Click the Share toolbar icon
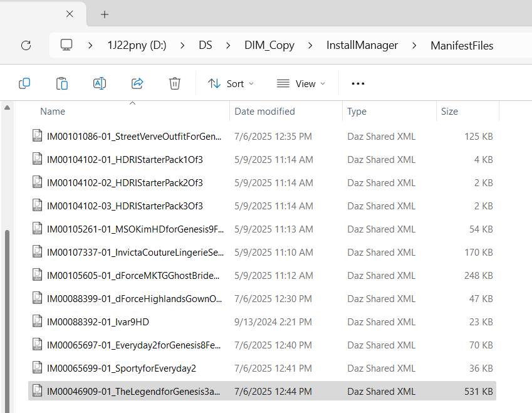 (137, 83)
